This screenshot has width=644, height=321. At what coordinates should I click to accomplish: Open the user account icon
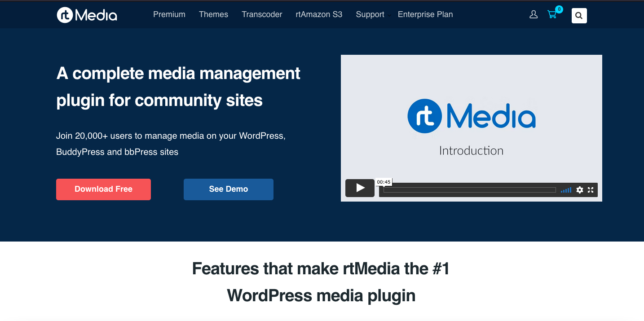[534, 15]
